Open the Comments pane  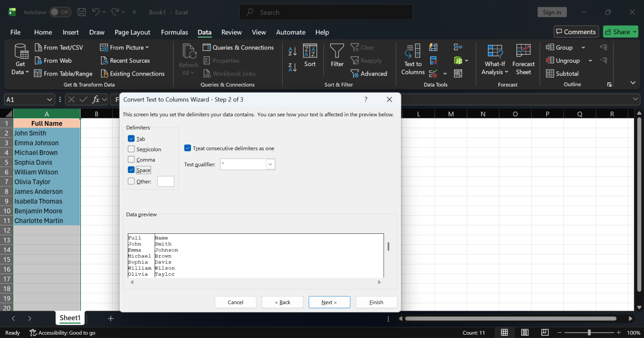tap(576, 32)
